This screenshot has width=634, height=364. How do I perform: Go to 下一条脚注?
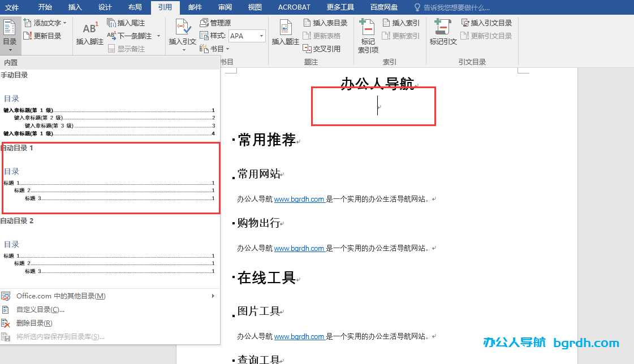tap(130, 36)
